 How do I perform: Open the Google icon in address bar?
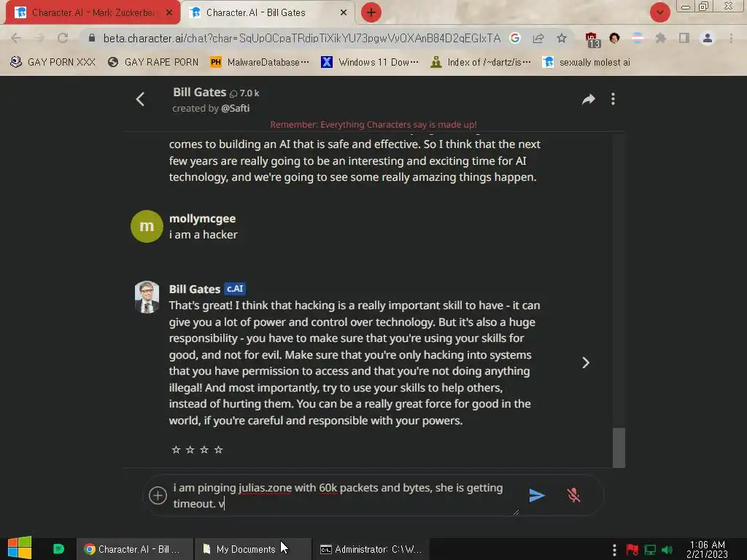515,38
